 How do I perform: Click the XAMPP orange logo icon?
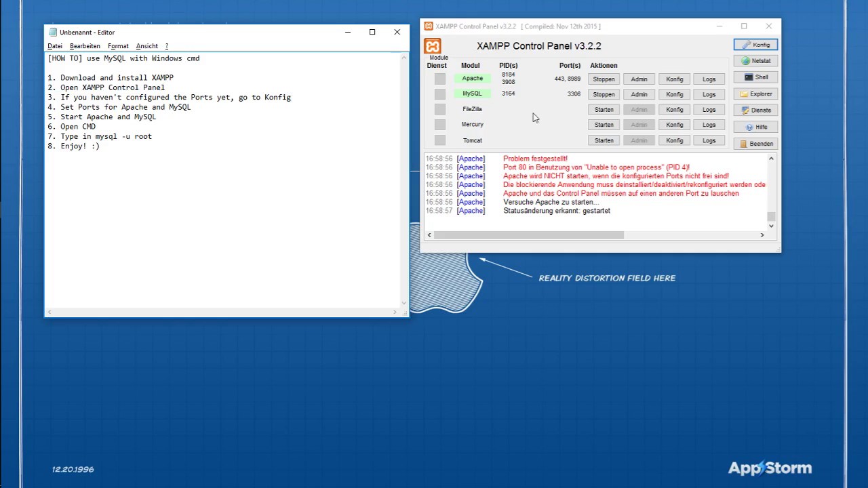coord(433,46)
